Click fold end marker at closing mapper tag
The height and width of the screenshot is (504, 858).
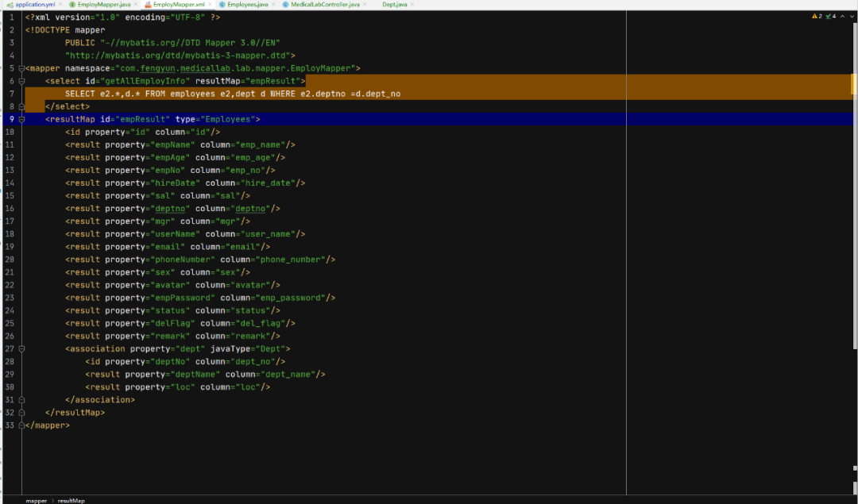[21, 425]
